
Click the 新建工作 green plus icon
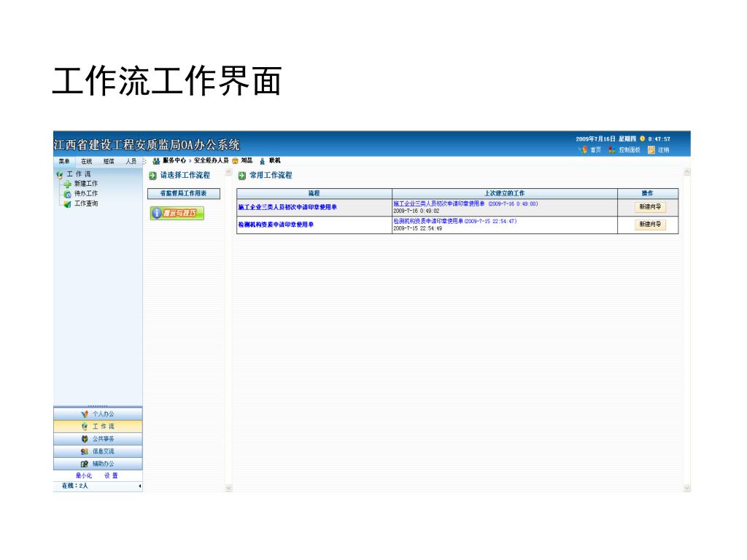[67, 184]
